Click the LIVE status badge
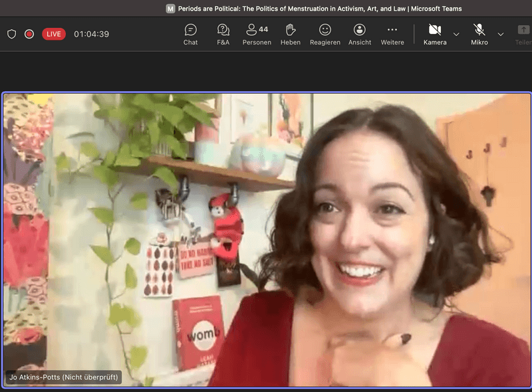Screen dimensions: 532x392 [54, 34]
